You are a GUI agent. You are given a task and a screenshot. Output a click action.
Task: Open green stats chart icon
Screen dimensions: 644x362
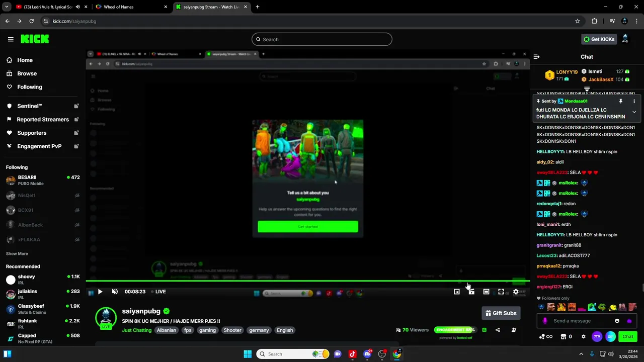click(x=484, y=330)
